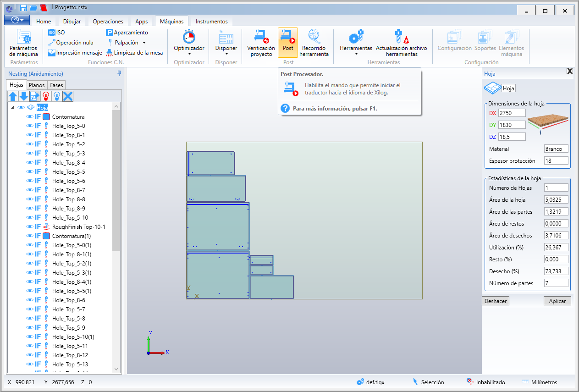Viewport: 579px width, 392px height.
Task: Move item down with blue down arrow
Action: pos(24,96)
